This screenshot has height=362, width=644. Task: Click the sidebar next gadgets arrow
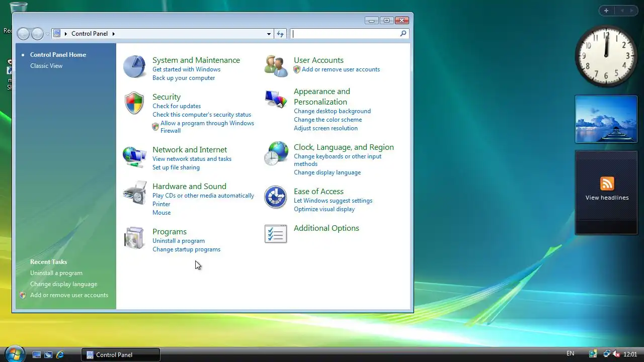pyautogui.click(x=632, y=11)
